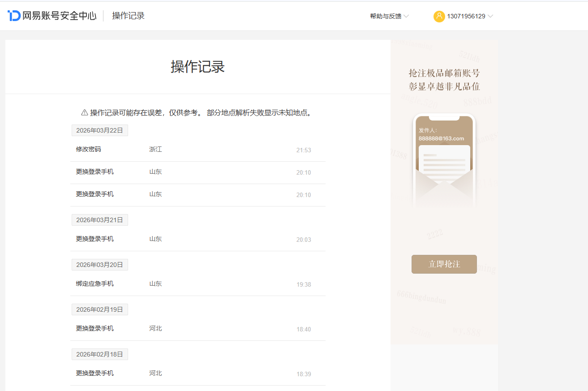Click 河北 location in 18:39 row
588x391 pixels.
[155, 373]
